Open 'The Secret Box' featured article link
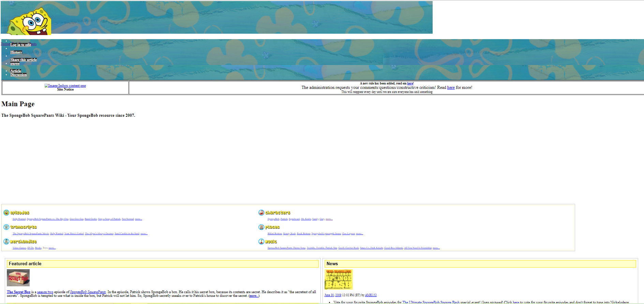 18,292
